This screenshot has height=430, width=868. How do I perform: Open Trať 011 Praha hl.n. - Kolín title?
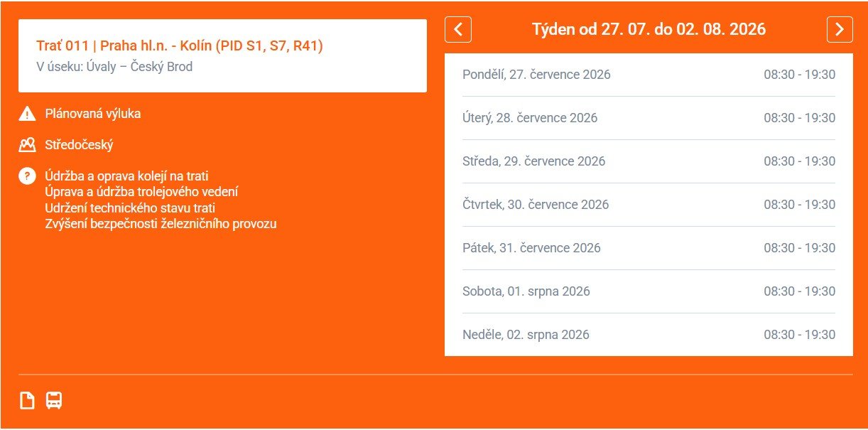[x=180, y=46]
